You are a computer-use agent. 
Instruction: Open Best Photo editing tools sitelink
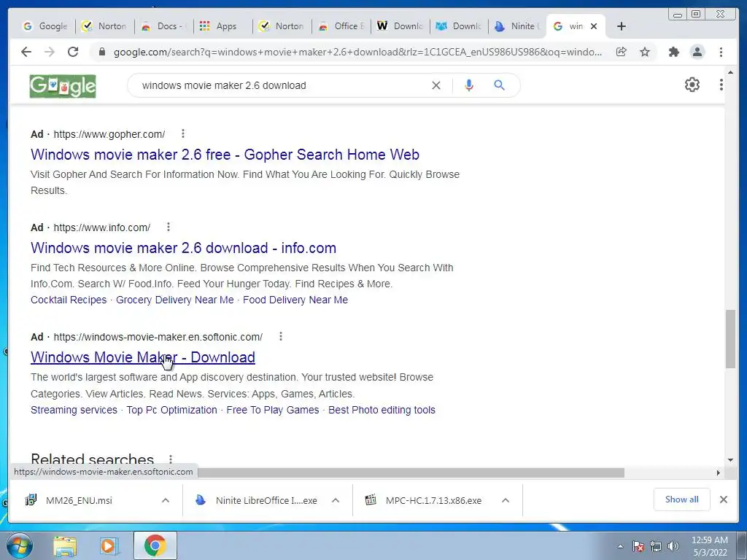[382, 410]
